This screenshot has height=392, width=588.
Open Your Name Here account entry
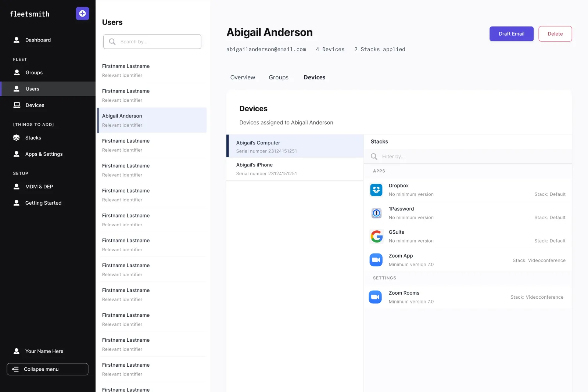click(48, 351)
